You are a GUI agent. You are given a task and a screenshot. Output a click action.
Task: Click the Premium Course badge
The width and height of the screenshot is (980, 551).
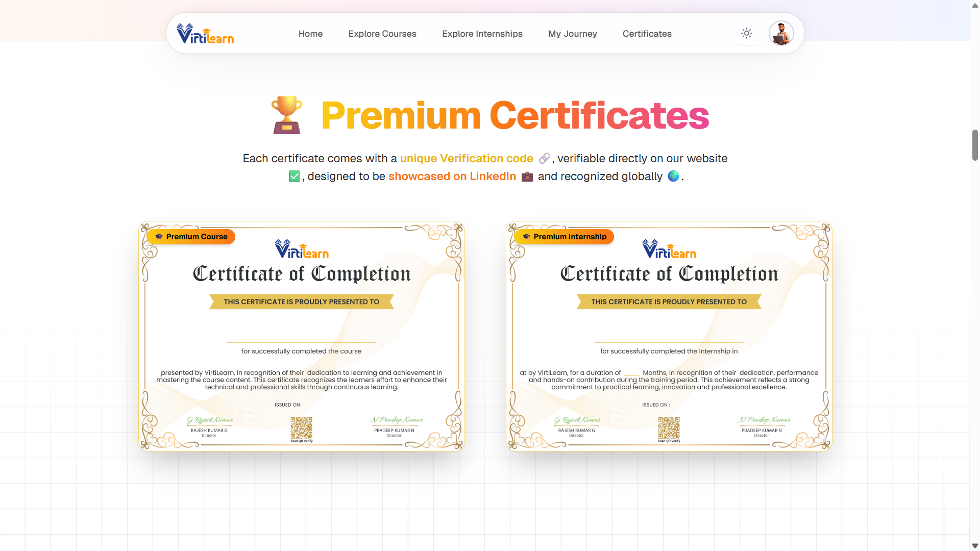(x=191, y=237)
